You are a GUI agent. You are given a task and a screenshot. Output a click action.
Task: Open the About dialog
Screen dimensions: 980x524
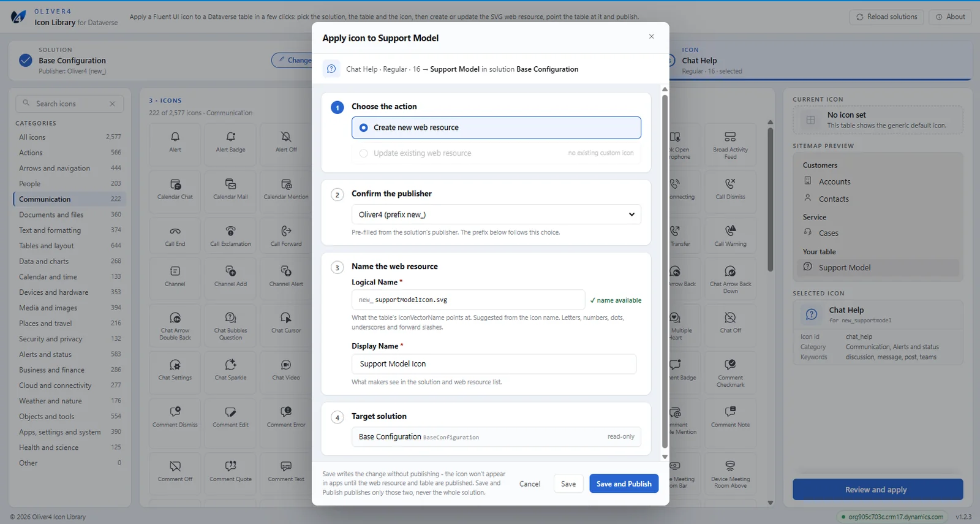pos(950,17)
